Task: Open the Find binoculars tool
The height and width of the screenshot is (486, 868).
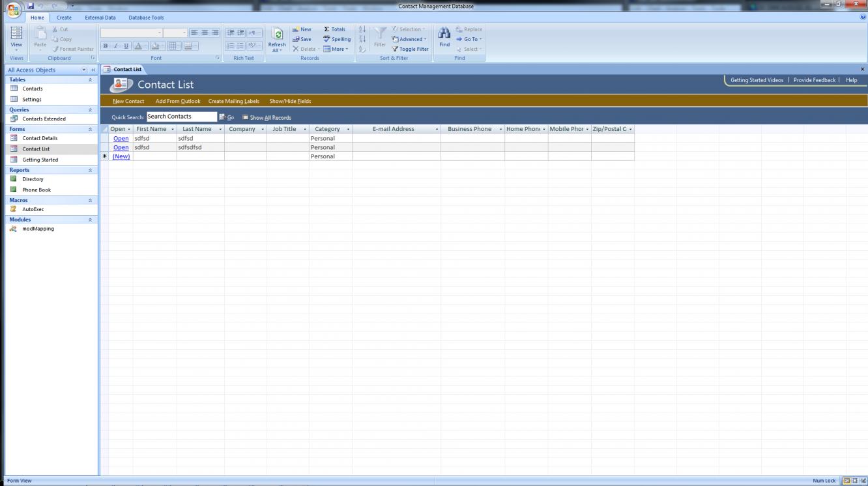Action: point(444,37)
